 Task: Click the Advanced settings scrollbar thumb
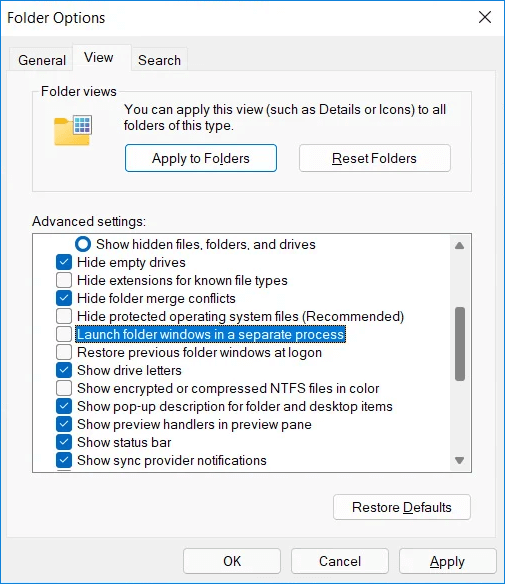click(x=460, y=344)
